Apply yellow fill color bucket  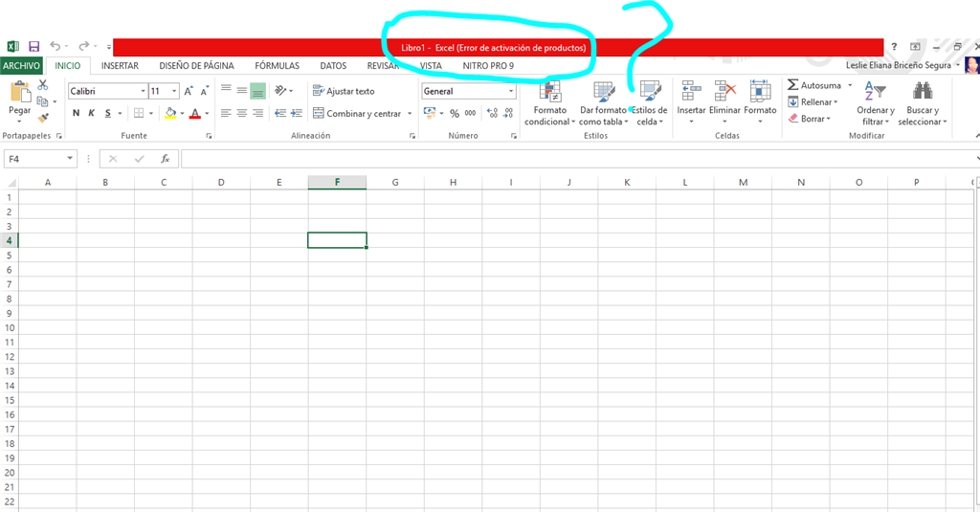point(170,113)
